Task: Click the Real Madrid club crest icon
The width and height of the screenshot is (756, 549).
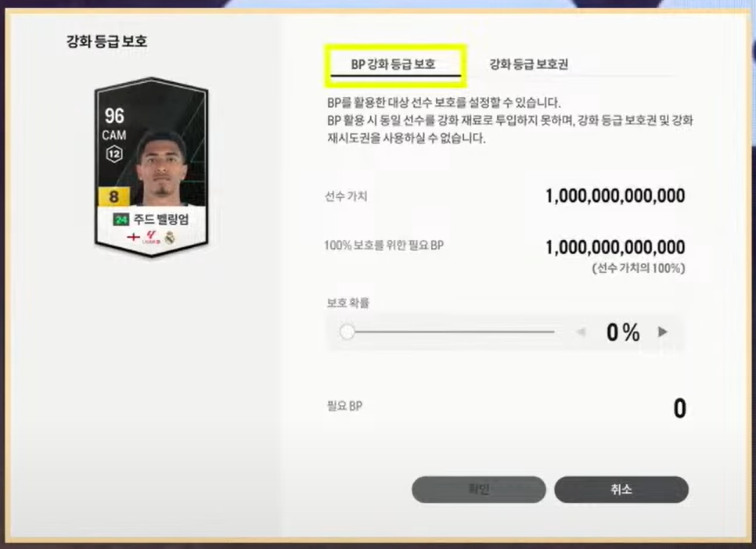Action: tap(170, 237)
